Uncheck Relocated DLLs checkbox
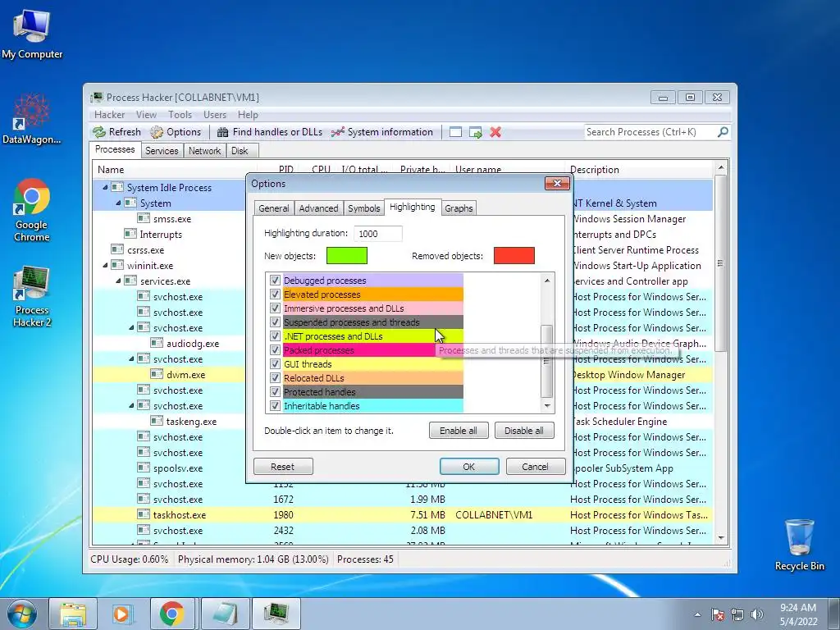 click(x=276, y=377)
